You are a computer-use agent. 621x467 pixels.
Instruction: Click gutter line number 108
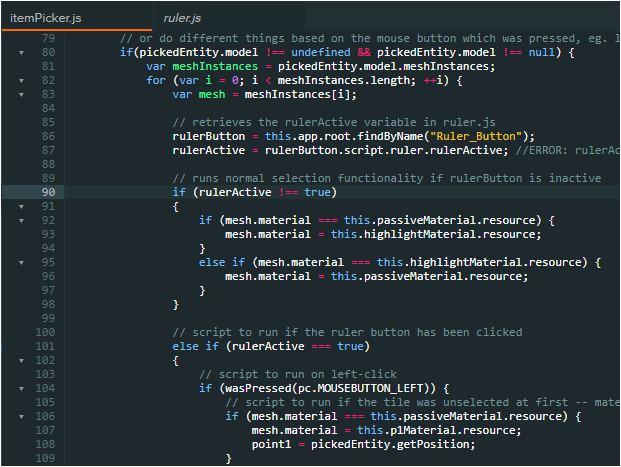[x=45, y=444]
